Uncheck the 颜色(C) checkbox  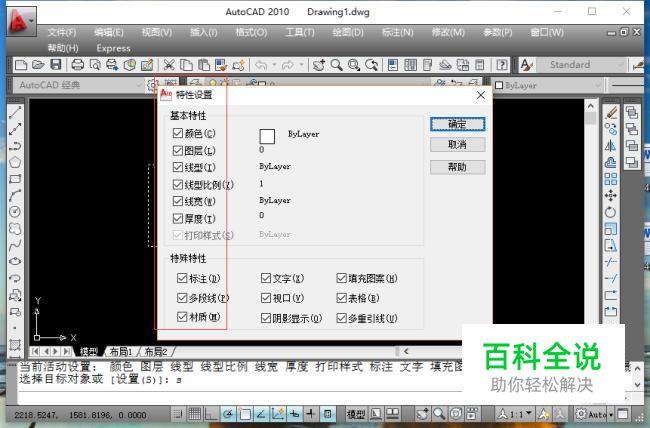tap(178, 133)
